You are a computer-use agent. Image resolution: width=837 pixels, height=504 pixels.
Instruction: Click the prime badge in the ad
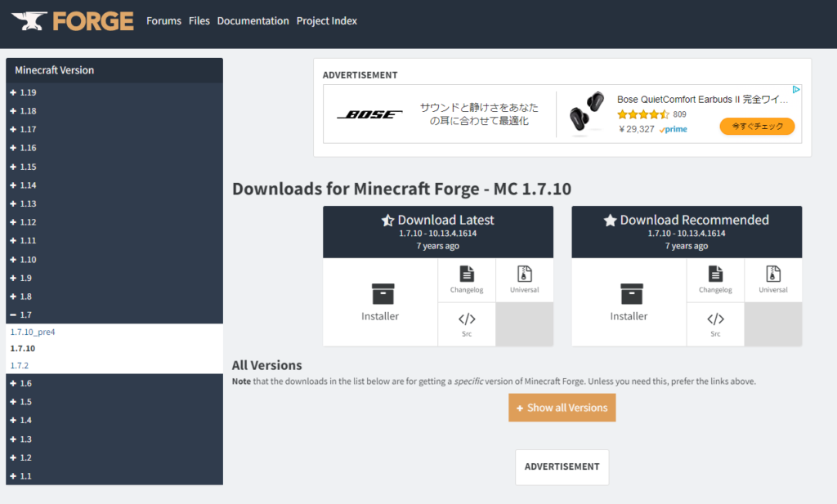(x=674, y=130)
